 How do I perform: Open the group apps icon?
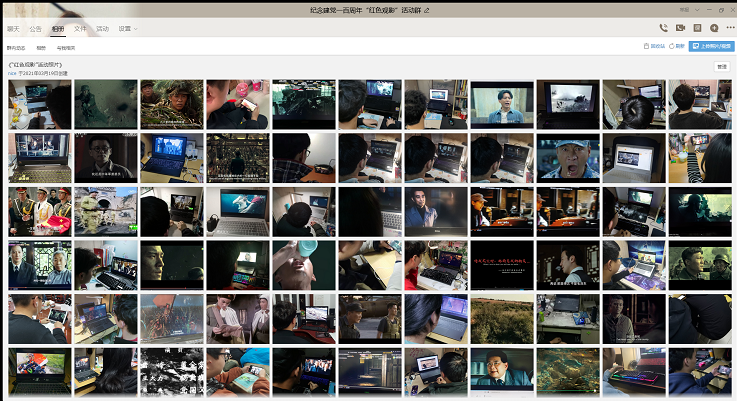[697, 28]
